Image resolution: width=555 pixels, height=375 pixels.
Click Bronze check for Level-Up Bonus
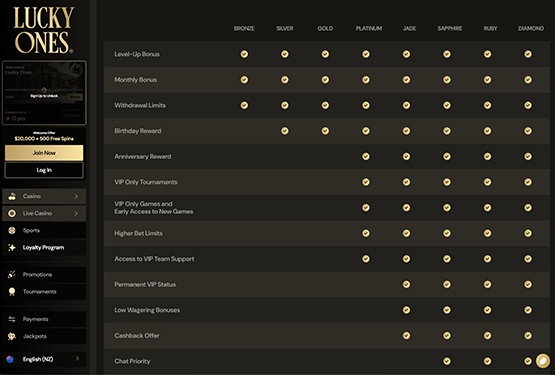point(244,54)
